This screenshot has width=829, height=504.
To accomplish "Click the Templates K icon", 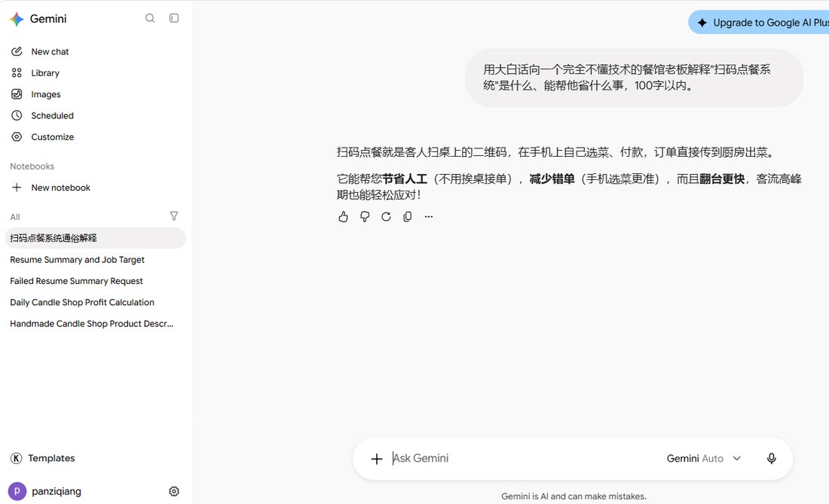I will (x=17, y=458).
